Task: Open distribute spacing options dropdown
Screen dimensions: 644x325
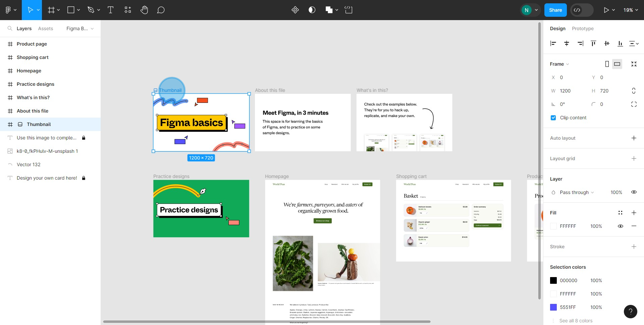Action: coord(634,44)
